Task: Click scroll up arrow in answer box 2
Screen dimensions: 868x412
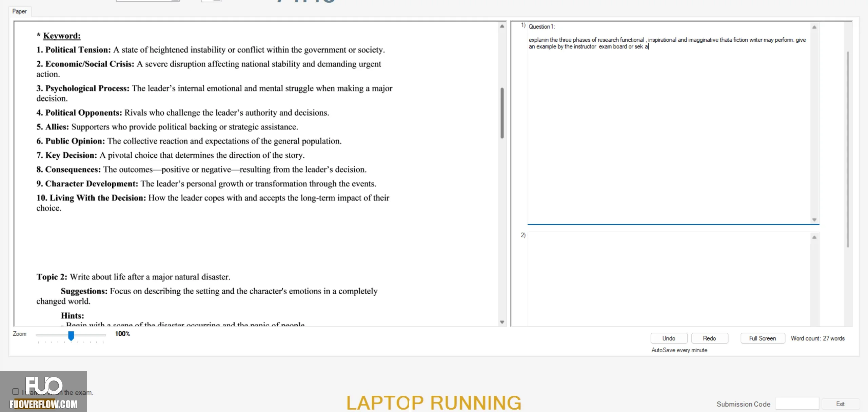Action: pyautogui.click(x=814, y=237)
